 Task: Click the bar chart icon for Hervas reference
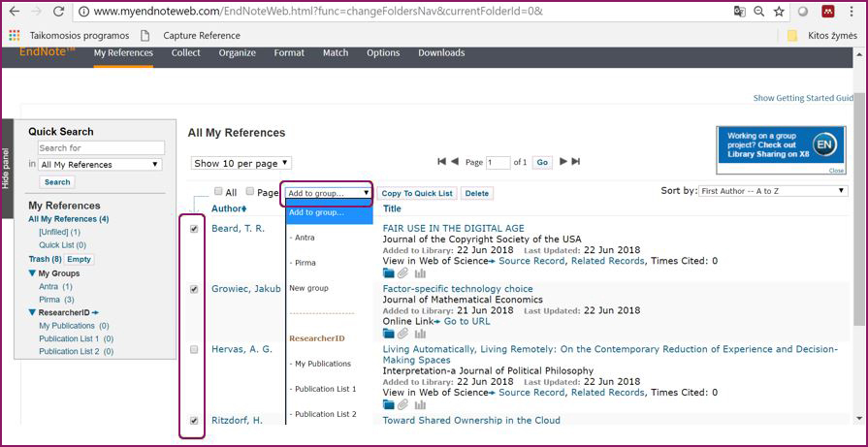(x=420, y=404)
